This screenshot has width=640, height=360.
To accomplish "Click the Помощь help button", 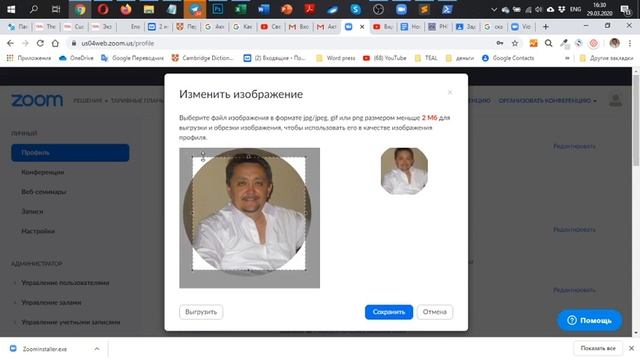I will tap(589, 320).
